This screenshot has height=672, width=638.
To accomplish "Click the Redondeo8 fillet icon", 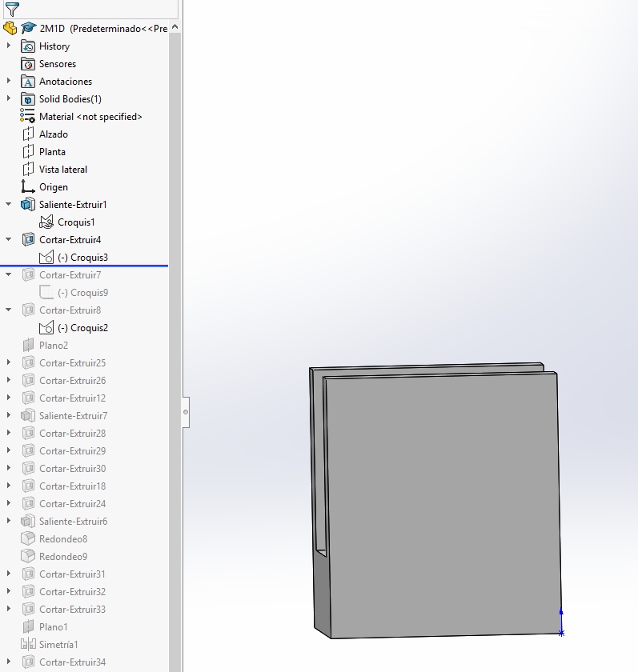I will pos(28,538).
